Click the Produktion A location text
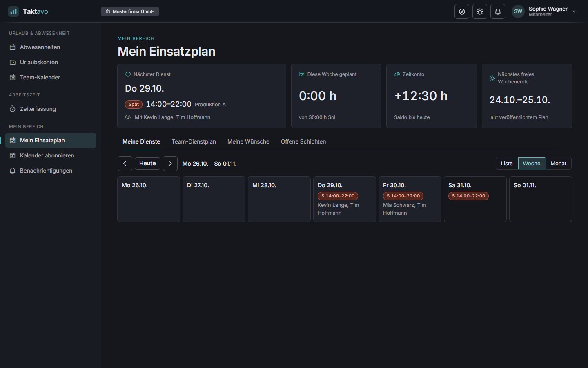Viewport: 588px width, 368px height. pyautogui.click(x=210, y=105)
